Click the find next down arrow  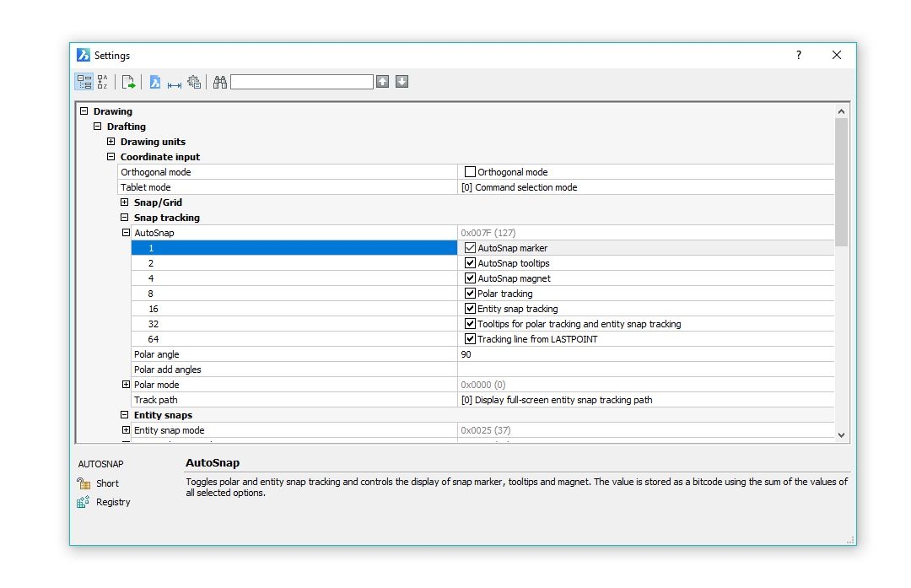click(402, 81)
